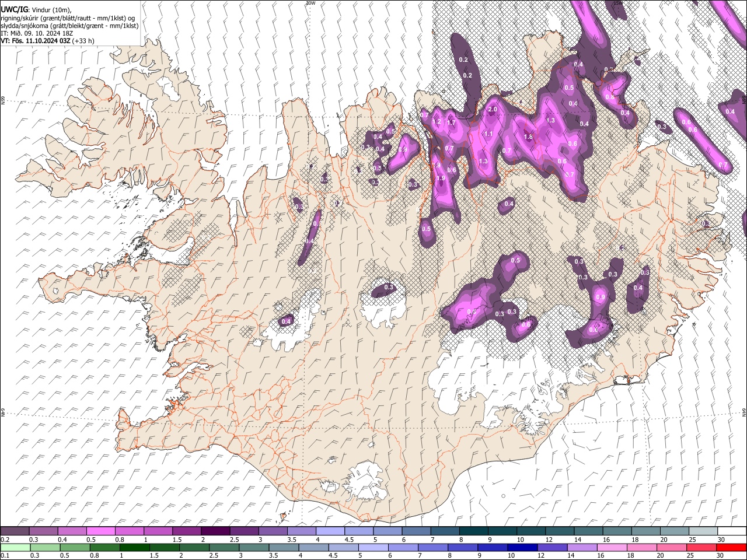Screen dimensions: 747x560
Task: Select top-row pale lavender swatch at 4
Action: tap(329, 531)
